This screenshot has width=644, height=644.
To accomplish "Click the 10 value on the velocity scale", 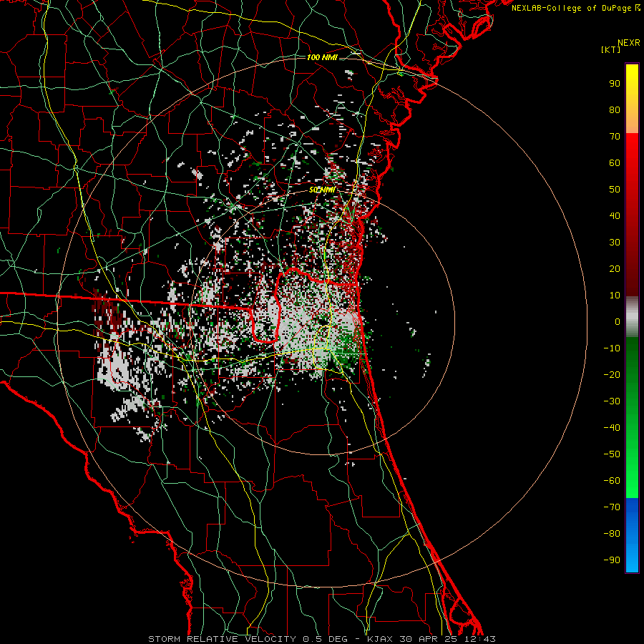I will click(615, 296).
